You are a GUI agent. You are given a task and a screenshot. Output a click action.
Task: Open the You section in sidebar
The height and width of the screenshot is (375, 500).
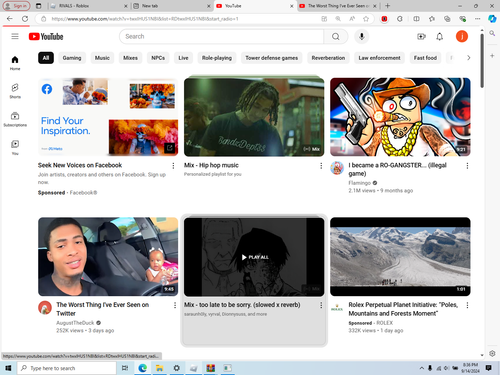15,148
